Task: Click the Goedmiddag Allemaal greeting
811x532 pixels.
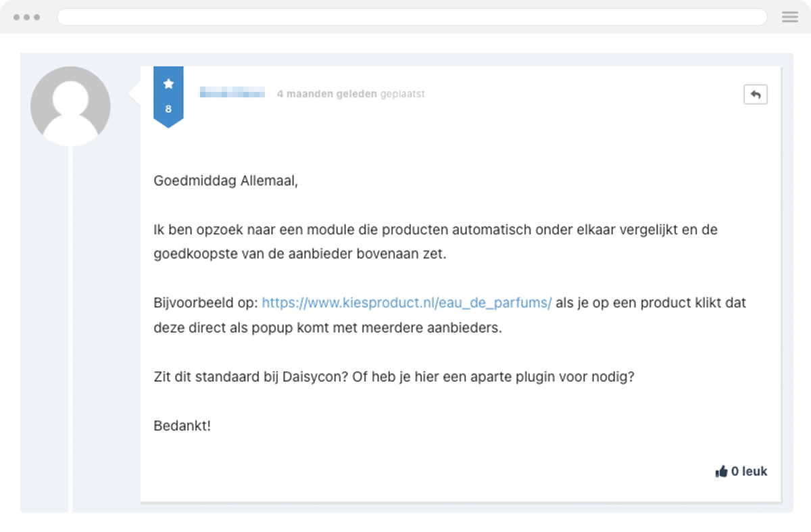Action: tap(226, 180)
